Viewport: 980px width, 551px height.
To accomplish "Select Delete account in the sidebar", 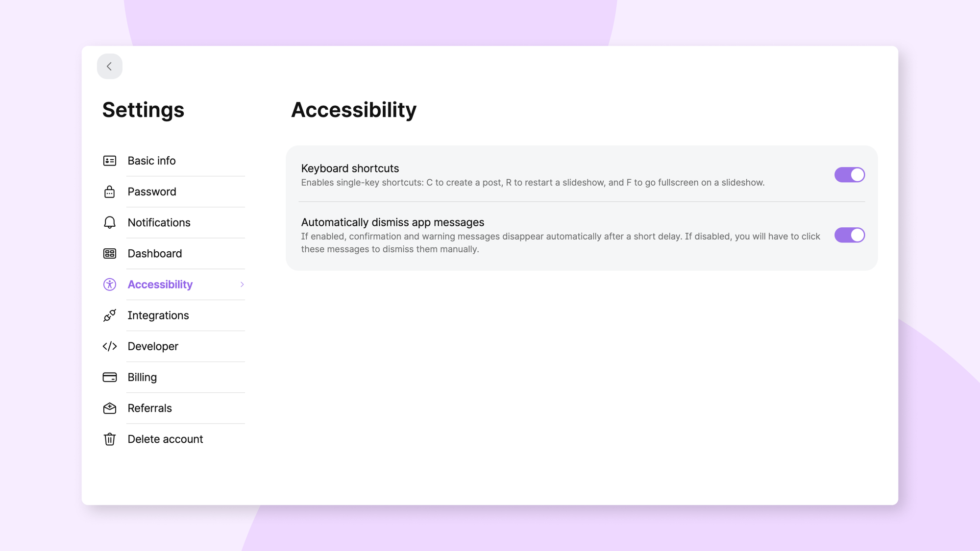I will pyautogui.click(x=165, y=439).
